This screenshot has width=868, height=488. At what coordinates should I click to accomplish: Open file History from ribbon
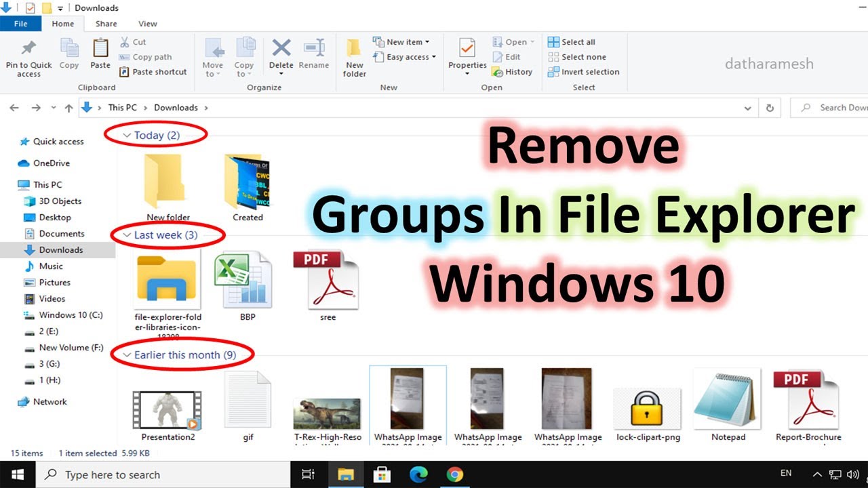[513, 72]
